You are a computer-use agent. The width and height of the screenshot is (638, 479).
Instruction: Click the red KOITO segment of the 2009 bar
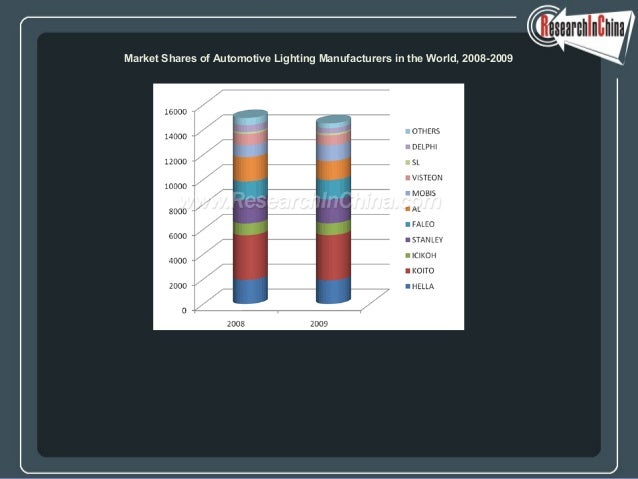[x=333, y=256]
